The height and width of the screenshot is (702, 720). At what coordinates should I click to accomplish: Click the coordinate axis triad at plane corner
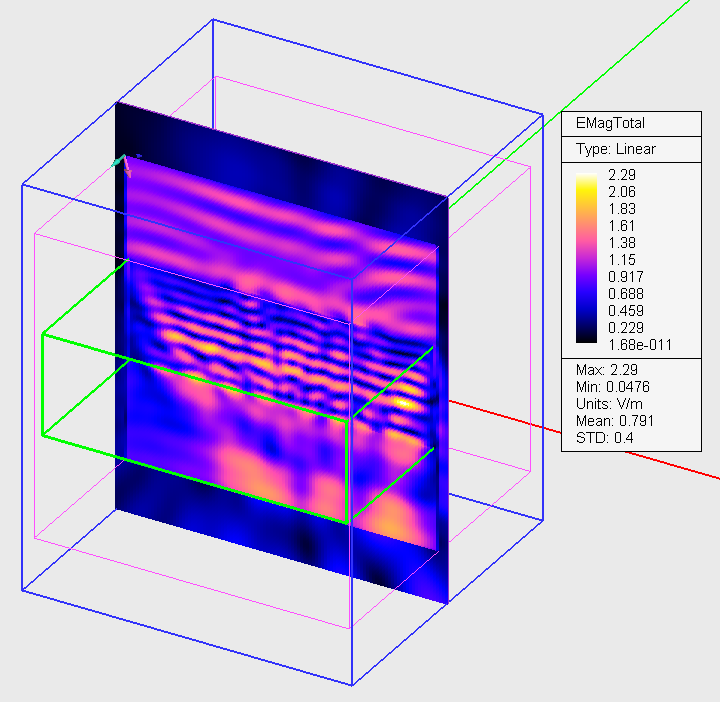coord(123,165)
